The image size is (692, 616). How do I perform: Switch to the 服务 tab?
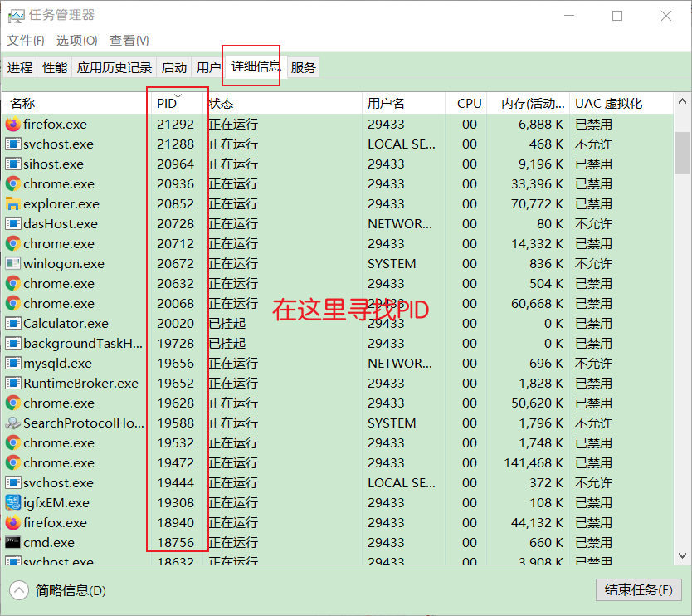[304, 68]
